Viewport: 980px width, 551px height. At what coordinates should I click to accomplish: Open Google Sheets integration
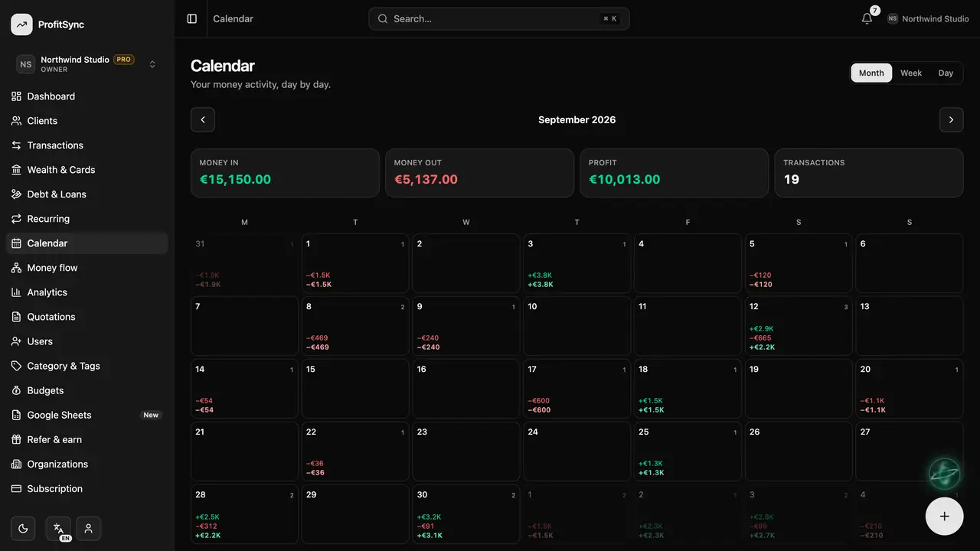click(87, 415)
